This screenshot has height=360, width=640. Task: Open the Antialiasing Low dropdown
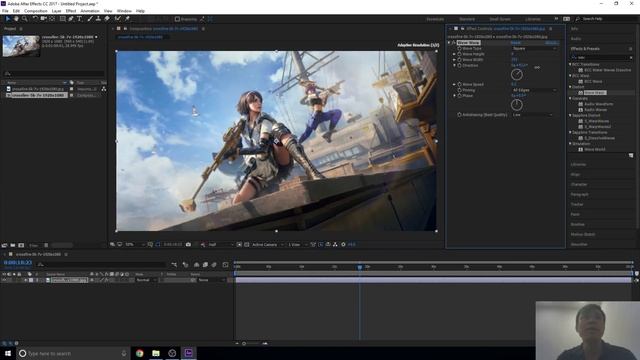click(x=532, y=115)
